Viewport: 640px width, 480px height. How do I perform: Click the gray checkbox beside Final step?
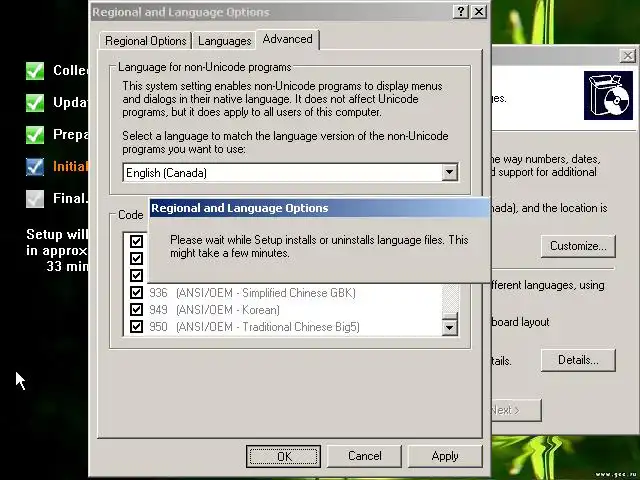pos(35,199)
